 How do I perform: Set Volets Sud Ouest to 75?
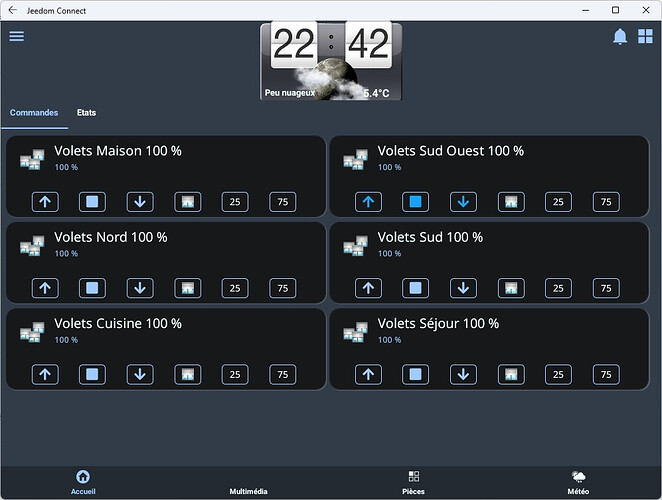[x=606, y=202]
